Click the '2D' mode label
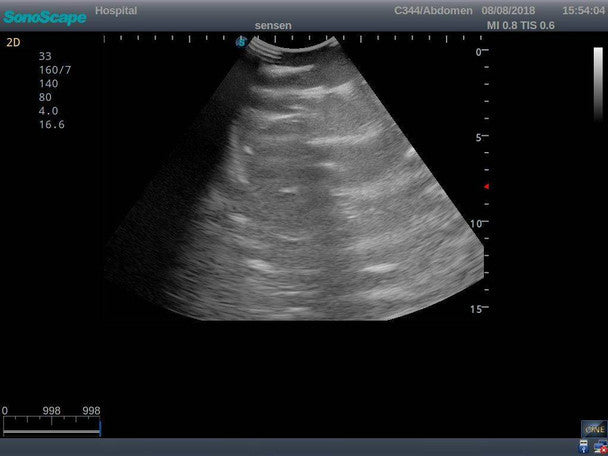 pos(13,43)
